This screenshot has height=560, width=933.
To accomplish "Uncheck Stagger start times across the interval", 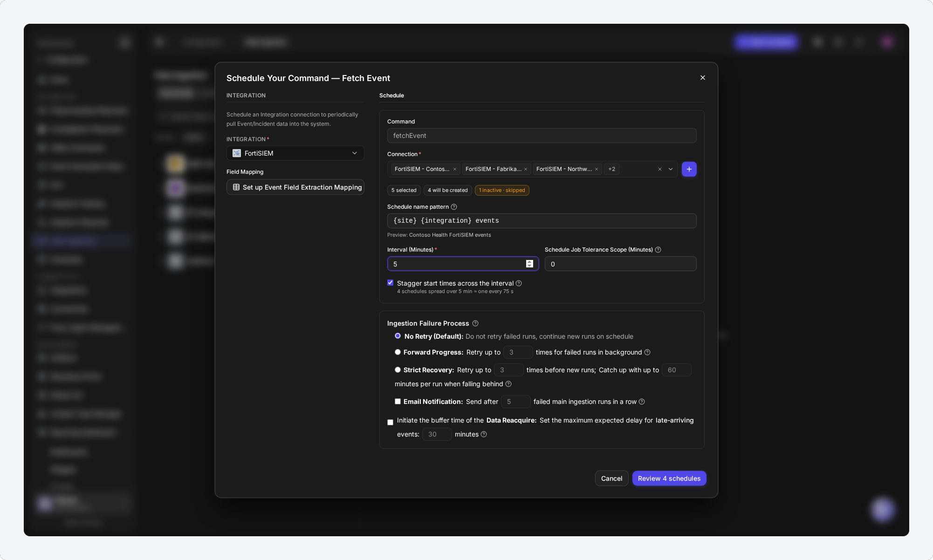I will pyautogui.click(x=391, y=283).
